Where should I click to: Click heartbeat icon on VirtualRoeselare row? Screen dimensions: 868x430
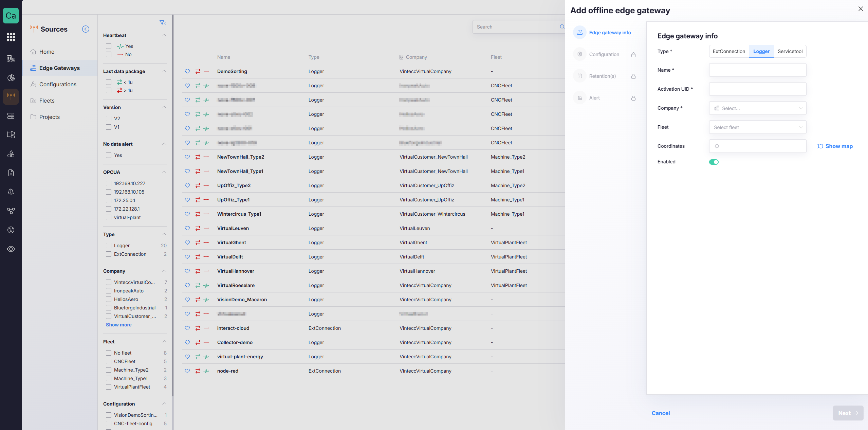[x=206, y=285]
